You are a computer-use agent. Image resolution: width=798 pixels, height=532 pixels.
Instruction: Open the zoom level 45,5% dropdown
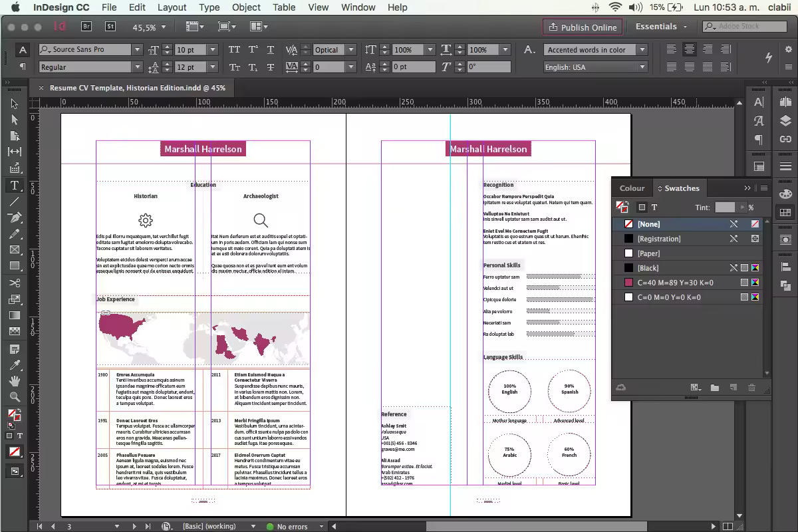(x=164, y=27)
